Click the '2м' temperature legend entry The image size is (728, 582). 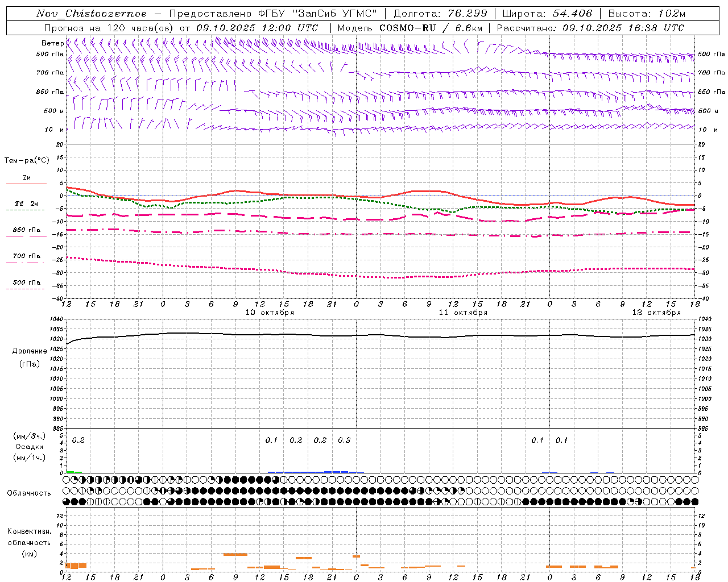click(x=27, y=178)
